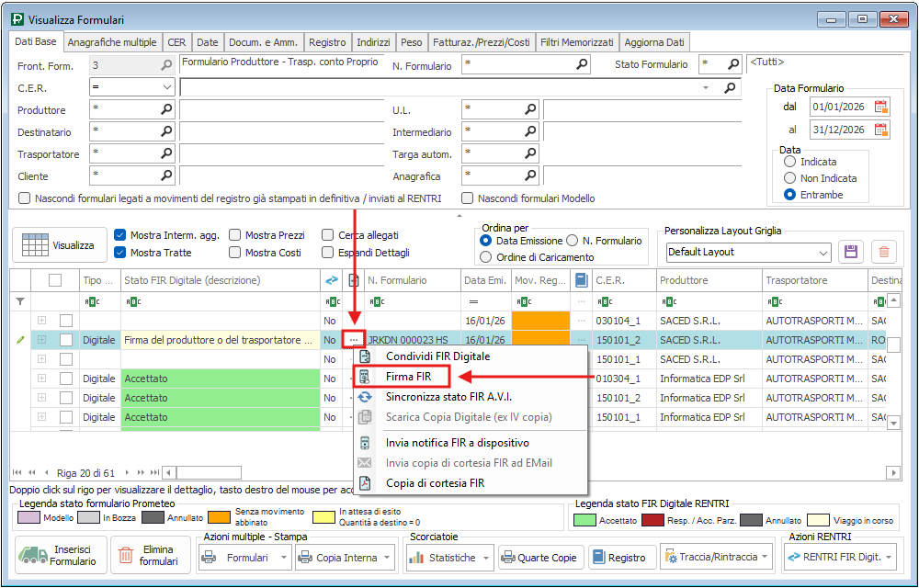Click the Stato Formulario search magnifier
Viewport: 919px width, 588px height.
(x=733, y=65)
